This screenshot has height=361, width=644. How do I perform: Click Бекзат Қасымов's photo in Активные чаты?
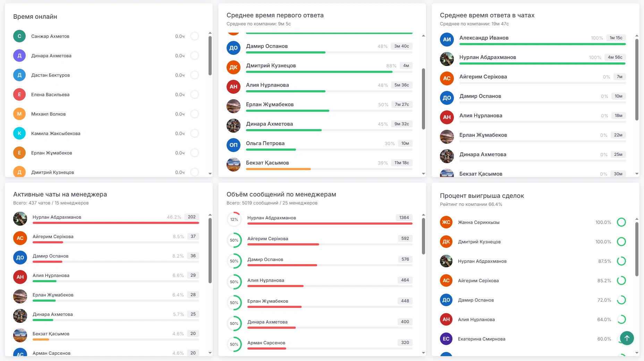(20, 335)
